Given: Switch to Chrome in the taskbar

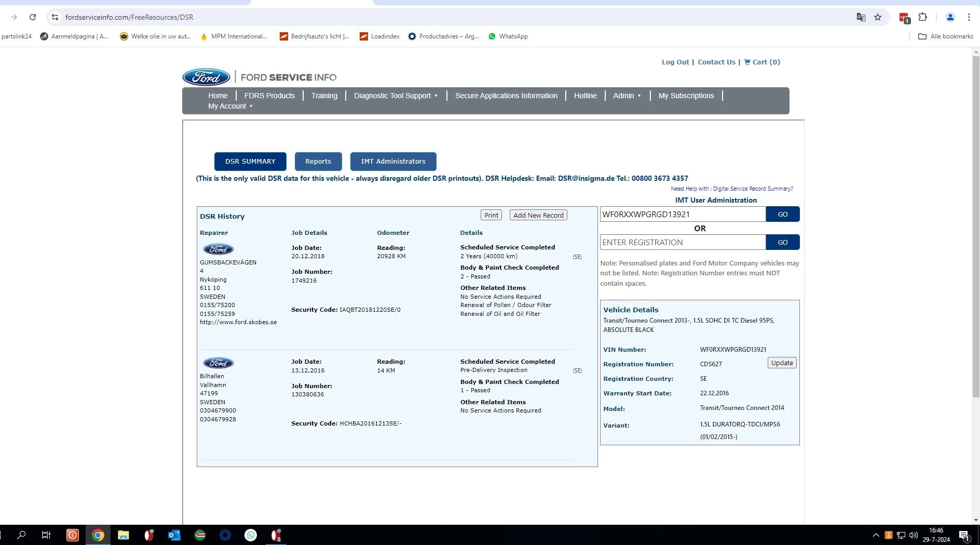Looking at the screenshot, I should pos(98,535).
